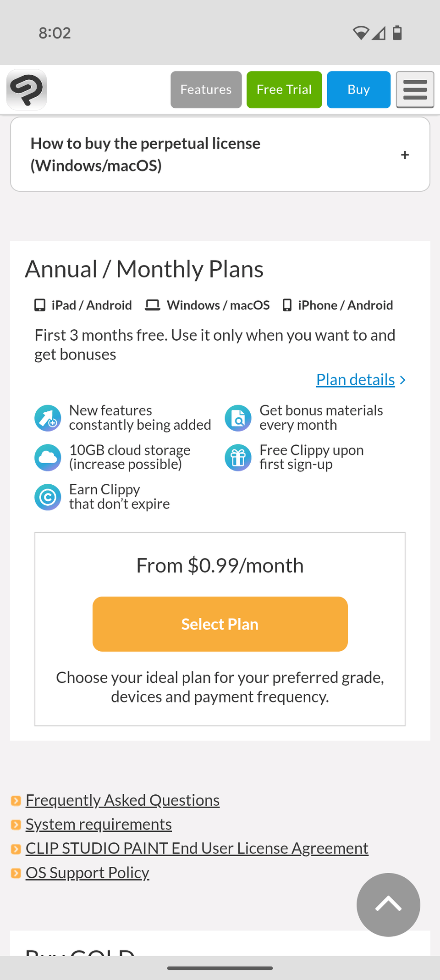Screen dimensions: 440x980
Task: View the System requirements link
Action: click(x=99, y=825)
